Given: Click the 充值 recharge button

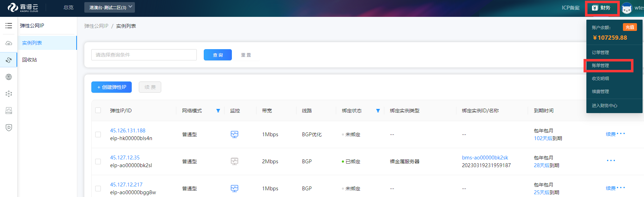Looking at the screenshot, I should click(630, 27).
